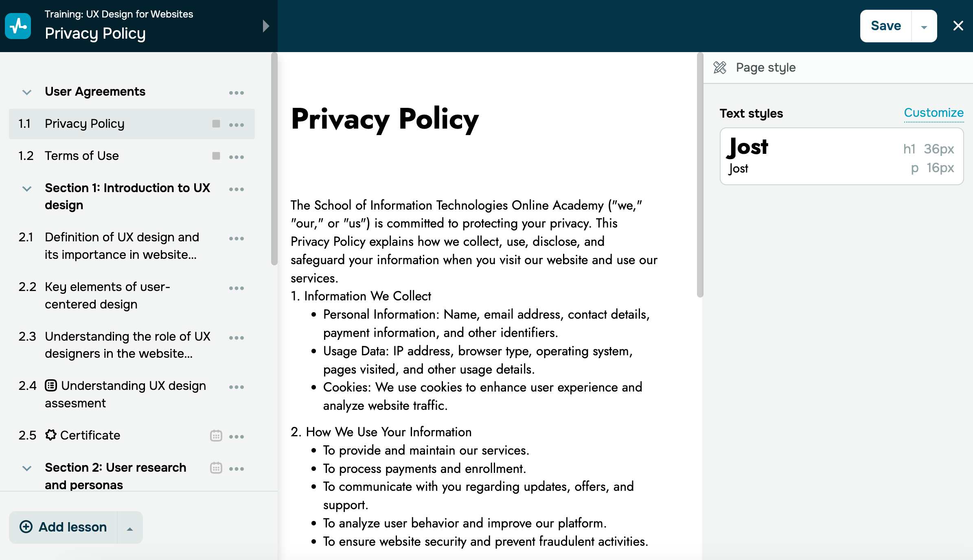Open the three-dot menu for Terms of Use
Screen dimensions: 973x560
tap(236, 157)
